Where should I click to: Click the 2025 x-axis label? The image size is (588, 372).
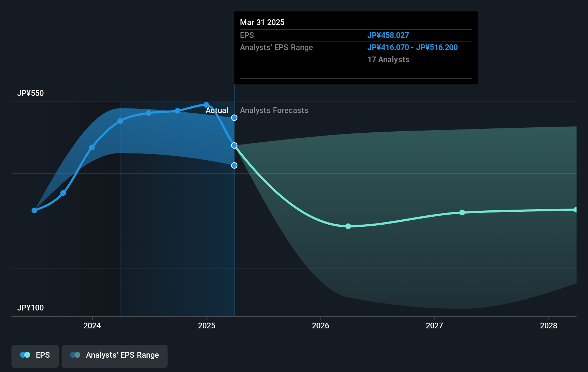point(207,325)
